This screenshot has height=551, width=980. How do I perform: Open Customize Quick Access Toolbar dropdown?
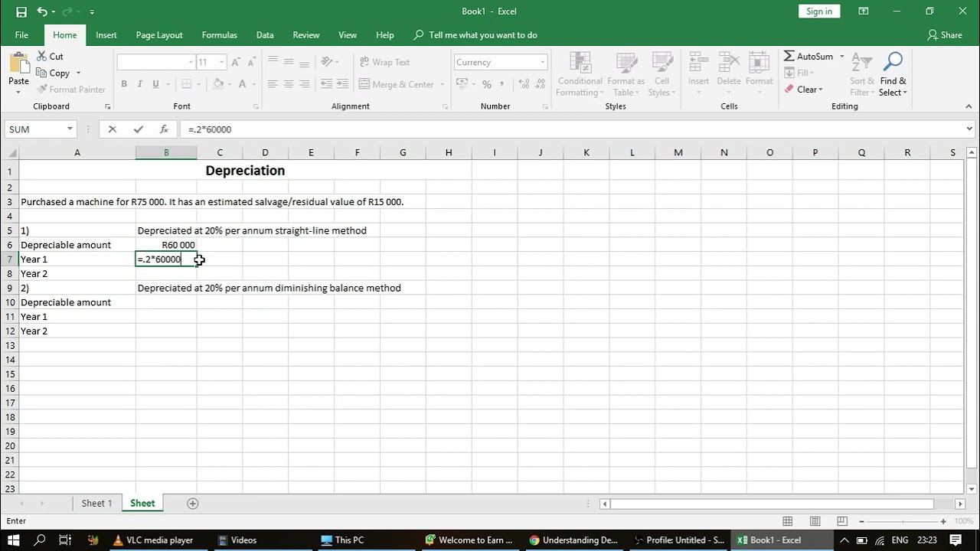tap(92, 12)
